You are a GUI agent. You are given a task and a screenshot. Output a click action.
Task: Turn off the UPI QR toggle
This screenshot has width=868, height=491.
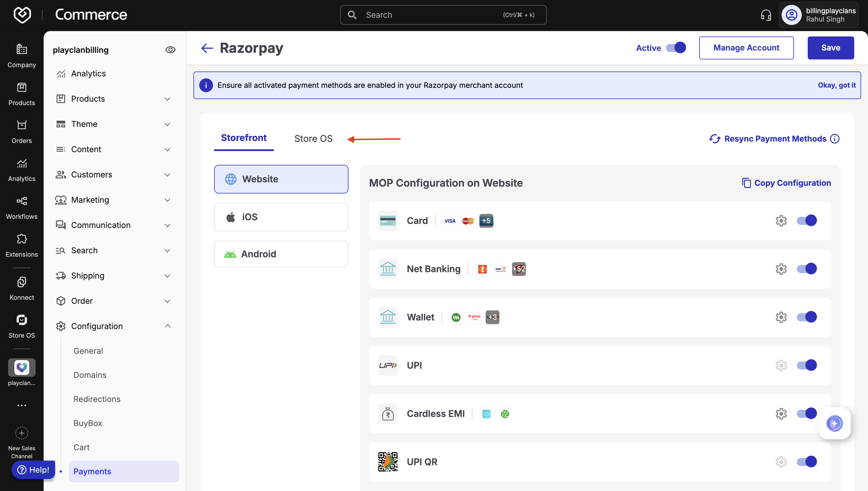[806, 462]
